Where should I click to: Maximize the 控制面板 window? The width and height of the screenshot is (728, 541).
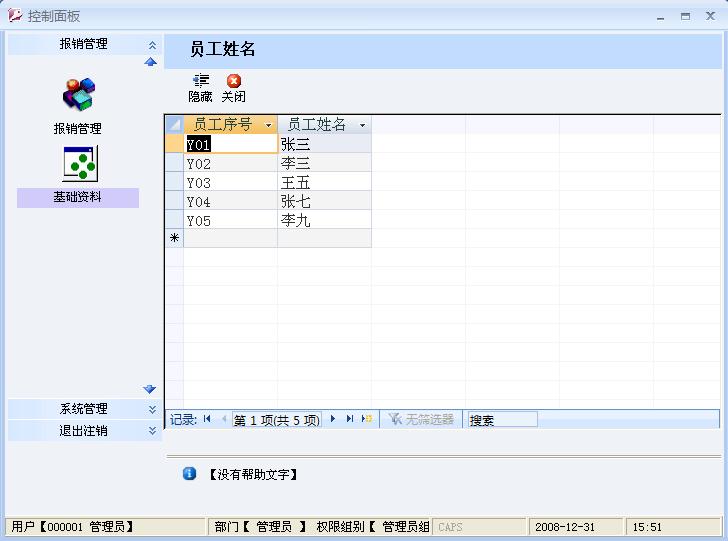[685, 16]
